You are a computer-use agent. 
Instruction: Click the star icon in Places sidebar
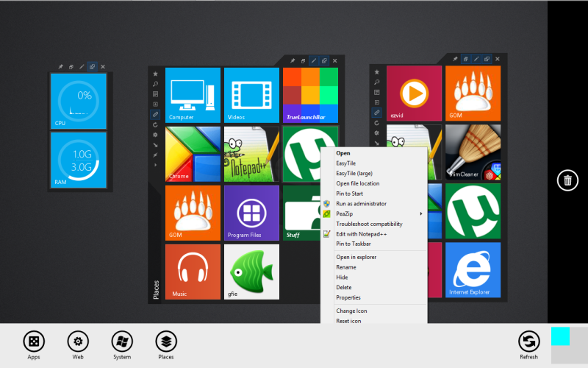tap(155, 74)
